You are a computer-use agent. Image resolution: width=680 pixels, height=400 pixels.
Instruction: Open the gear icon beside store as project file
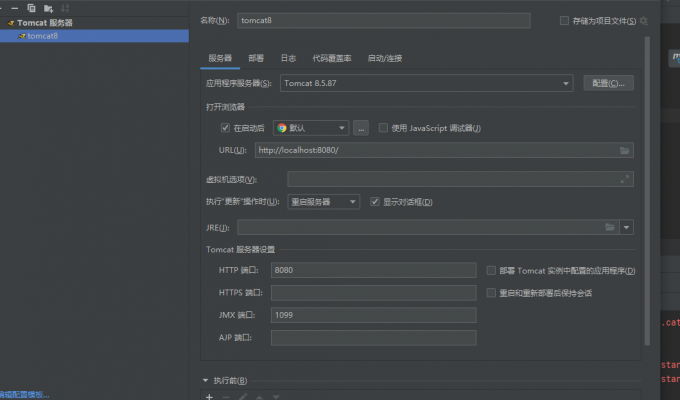click(x=644, y=20)
